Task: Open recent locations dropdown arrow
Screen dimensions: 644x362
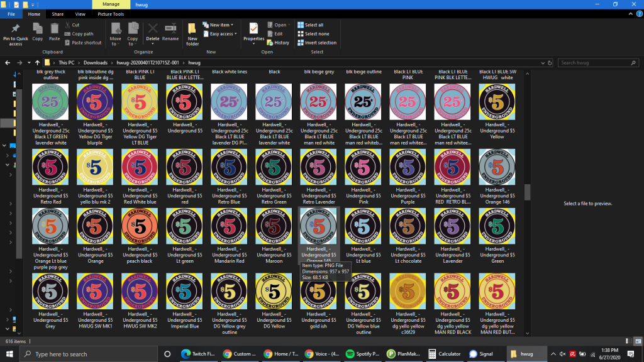Action: click(29, 63)
